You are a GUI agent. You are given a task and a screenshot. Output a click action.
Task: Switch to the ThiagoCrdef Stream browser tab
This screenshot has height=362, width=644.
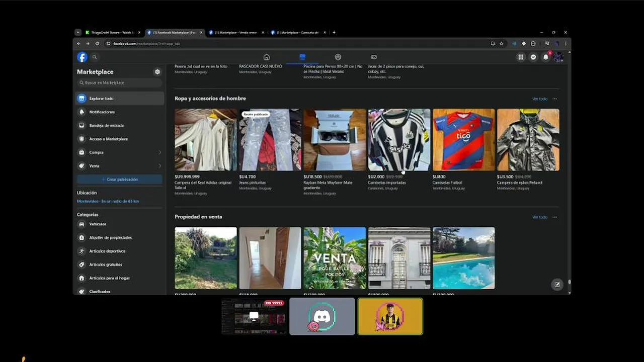(113, 33)
